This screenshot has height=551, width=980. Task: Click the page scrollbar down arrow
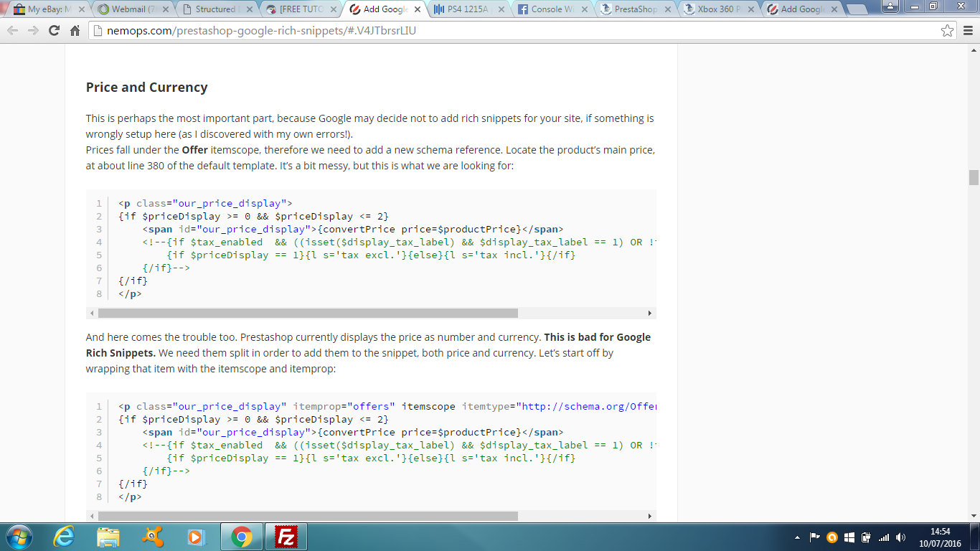pos(974,516)
